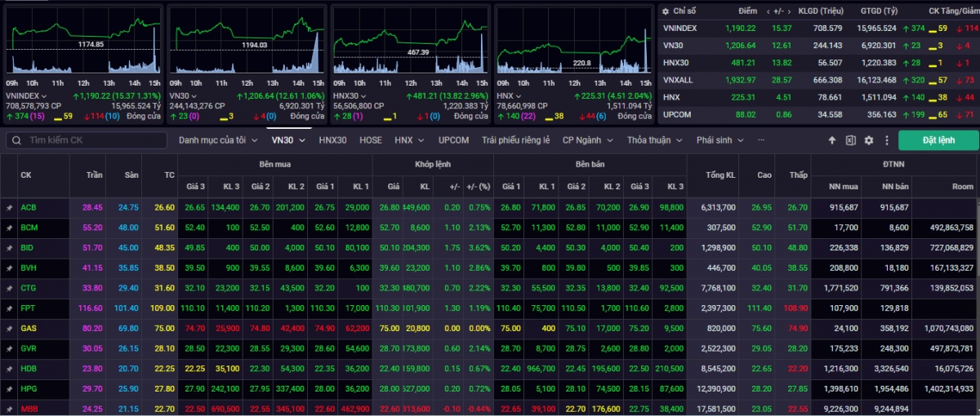Change index via HNX chart dropdown
This screenshot has height=416, width=980.
(507, 95)
